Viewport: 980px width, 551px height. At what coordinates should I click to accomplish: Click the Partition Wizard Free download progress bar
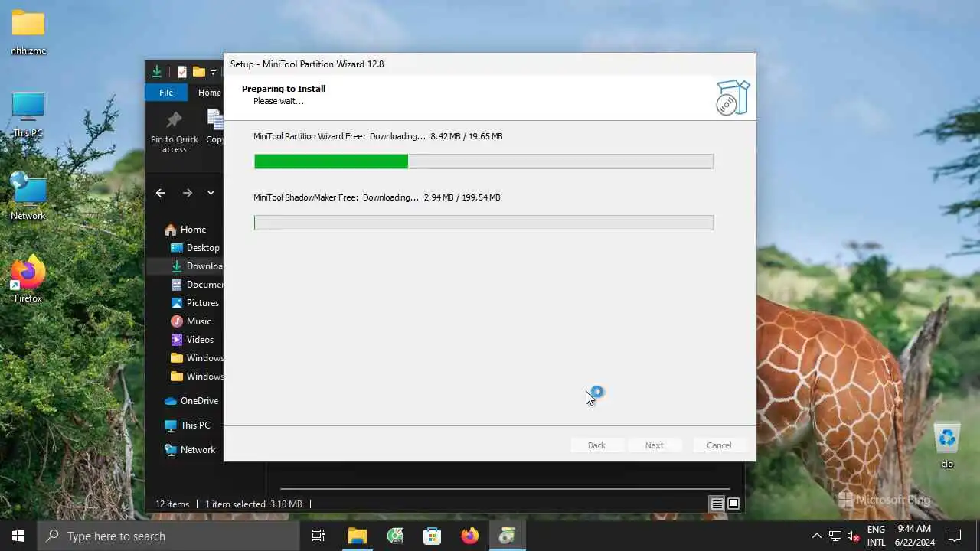point(484,161)
